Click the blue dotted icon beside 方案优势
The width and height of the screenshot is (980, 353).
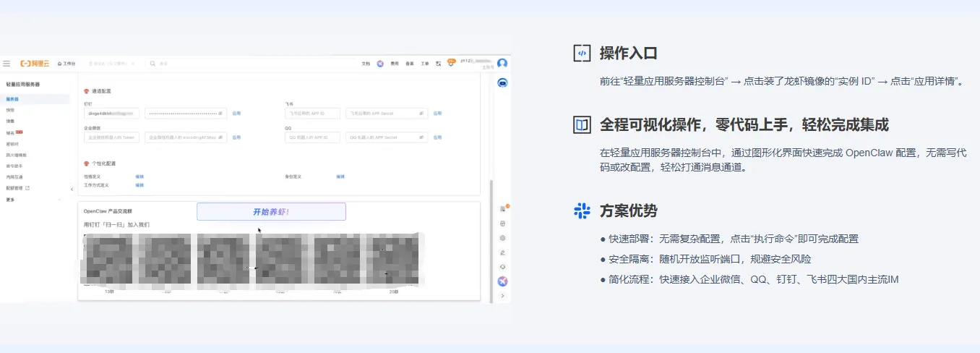[x=582, y=210]
